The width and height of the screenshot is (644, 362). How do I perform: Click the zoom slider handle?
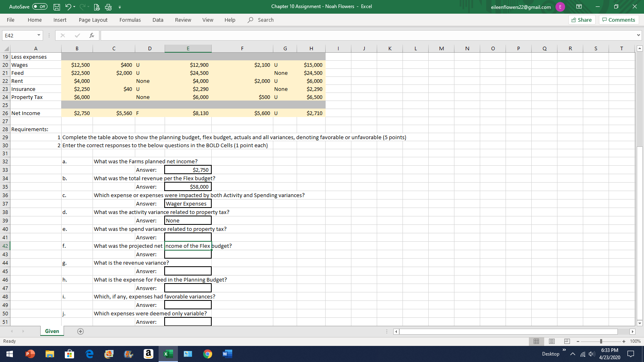(x=601, y=341)
